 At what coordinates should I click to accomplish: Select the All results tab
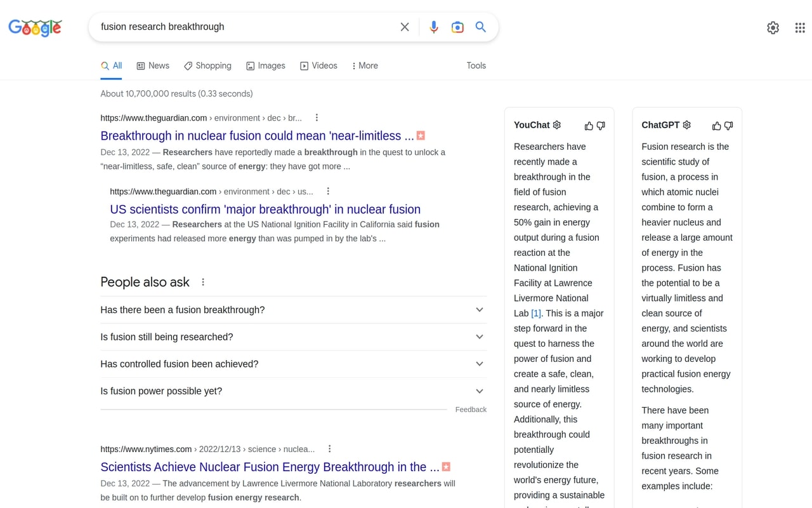(x=111, y=65)
